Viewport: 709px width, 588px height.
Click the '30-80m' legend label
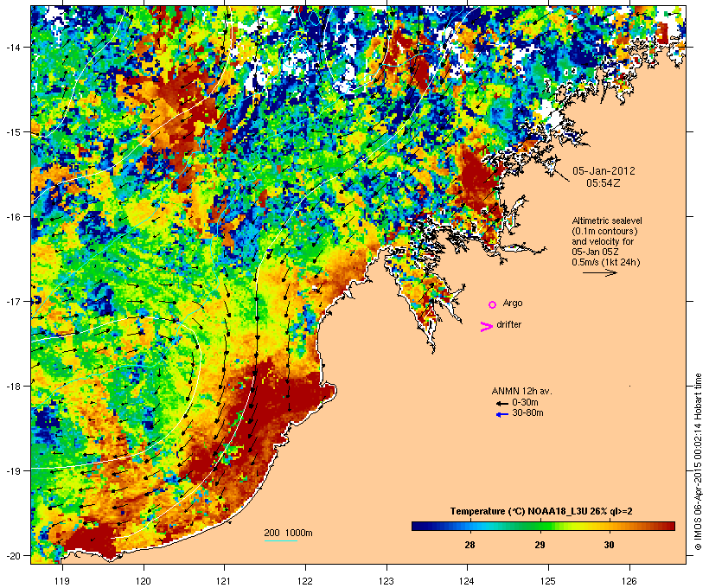(x=527, y=413)
